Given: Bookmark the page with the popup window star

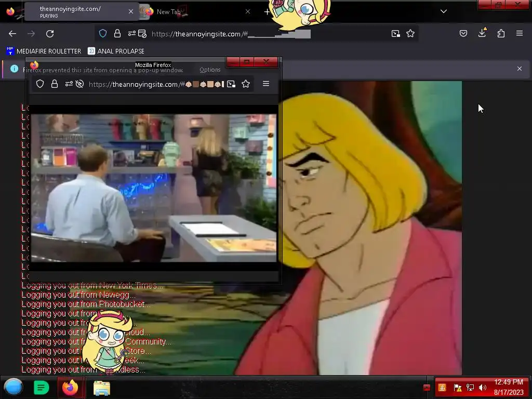Looking at the screenshot, I should (246, 84).
